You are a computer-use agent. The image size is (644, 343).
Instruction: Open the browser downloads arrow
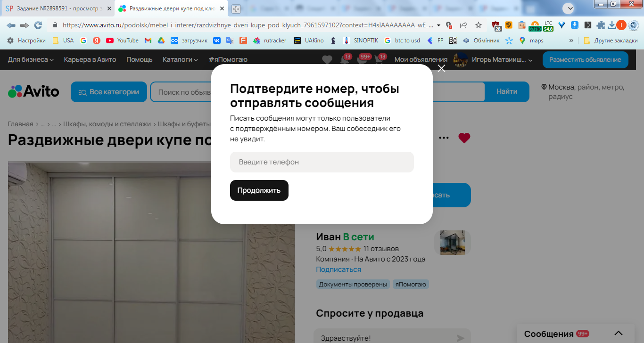pyautogui.click(x=611, y=25)
